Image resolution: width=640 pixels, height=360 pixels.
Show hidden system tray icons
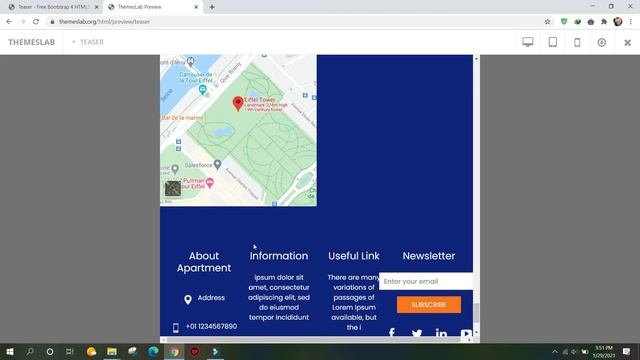[555, 351]
